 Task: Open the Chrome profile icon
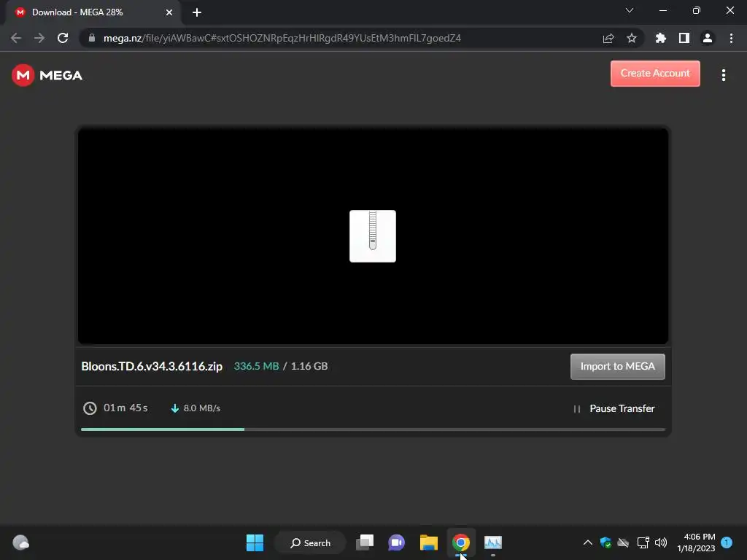coord(708,38)
